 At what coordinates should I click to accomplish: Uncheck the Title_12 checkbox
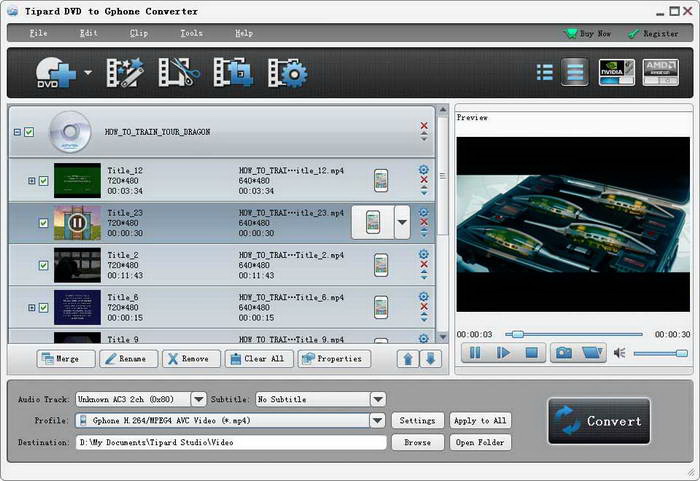[44, 181]
